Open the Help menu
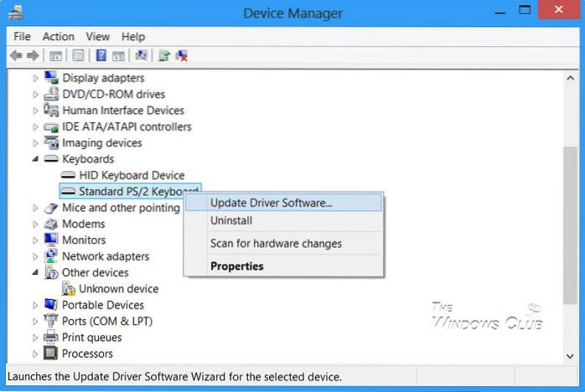This screenshot has height=392, width=585. (x=133, y=37)
